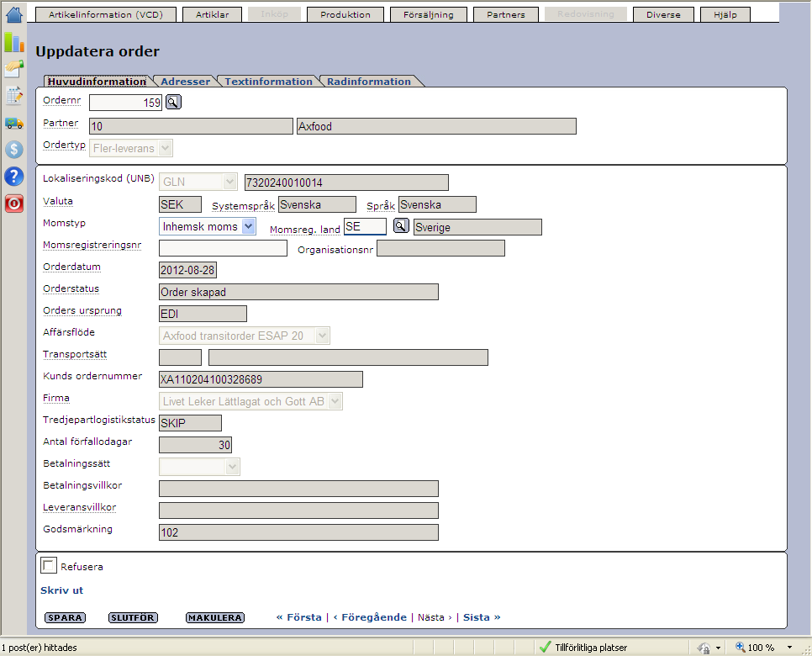Screen dimensions: 812x656
Task: Open the security icon dropdown arrow in status bar
Action: [x=718, y=648]
